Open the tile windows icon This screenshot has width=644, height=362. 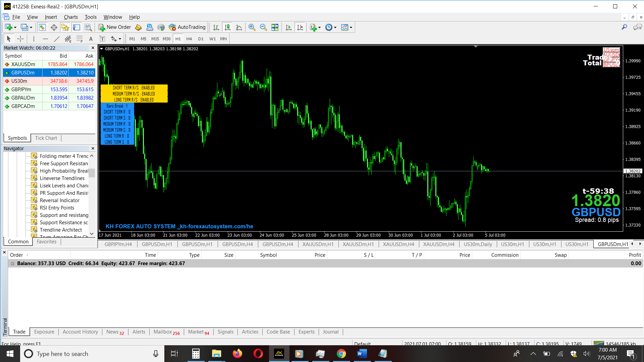click(275, 27)
